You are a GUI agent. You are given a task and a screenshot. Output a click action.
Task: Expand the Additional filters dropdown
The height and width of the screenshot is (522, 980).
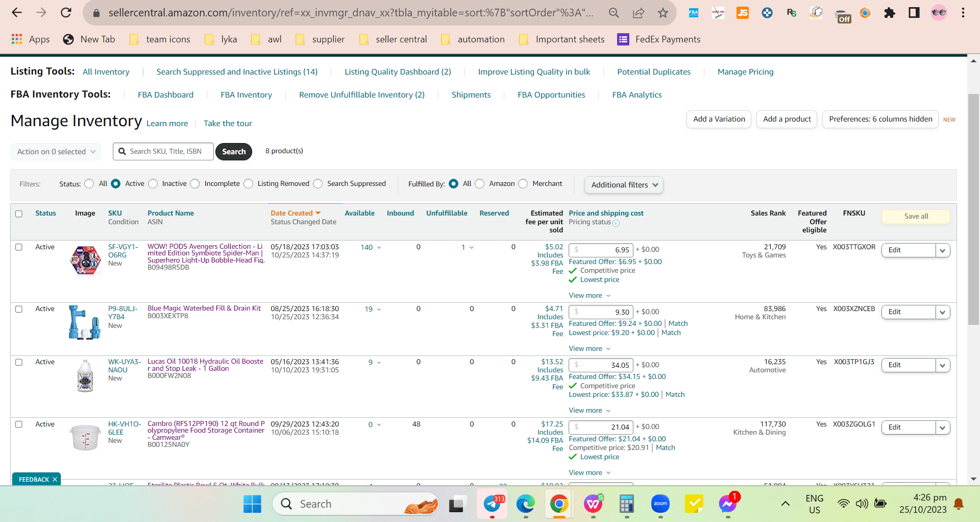[x=624, y=185]
